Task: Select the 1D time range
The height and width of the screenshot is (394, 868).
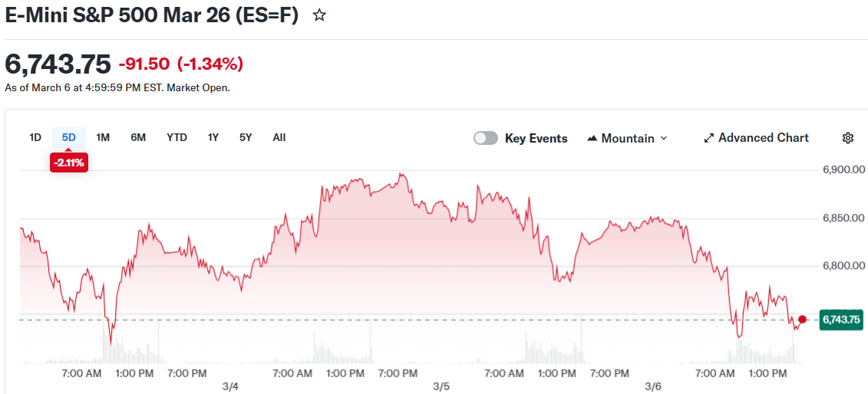Action: tap(35, 138)
